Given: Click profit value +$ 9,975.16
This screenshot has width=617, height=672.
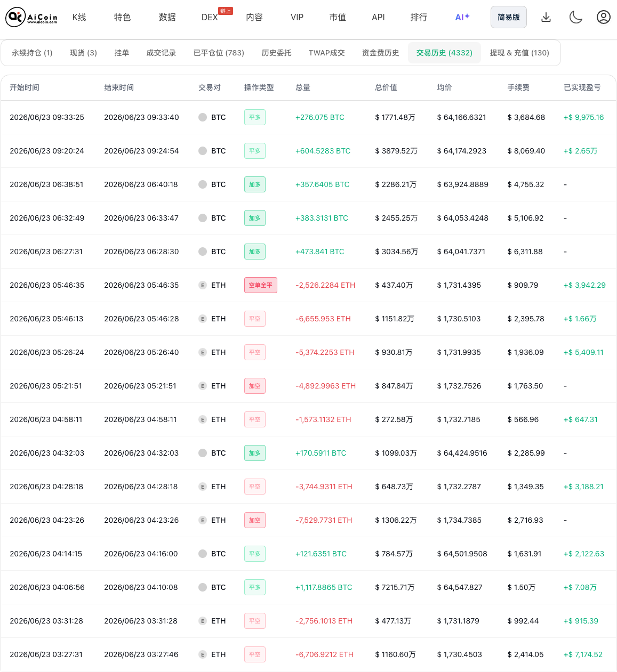Looking at the screenshot, I should (x=583, y=117).
